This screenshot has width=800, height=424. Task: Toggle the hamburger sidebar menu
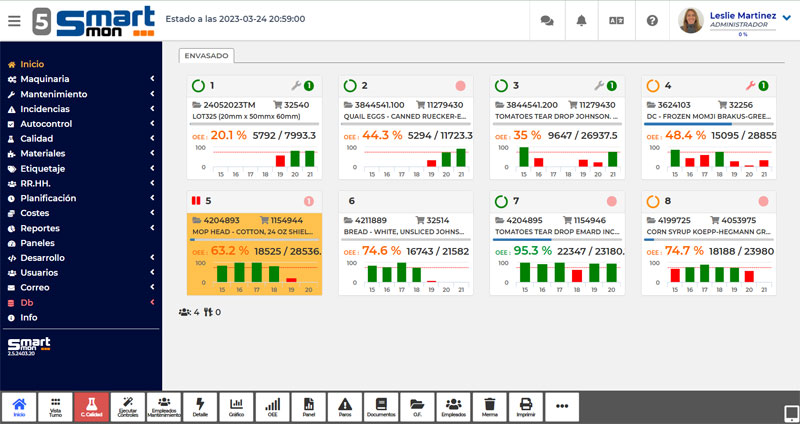click(x=14, y=20)
